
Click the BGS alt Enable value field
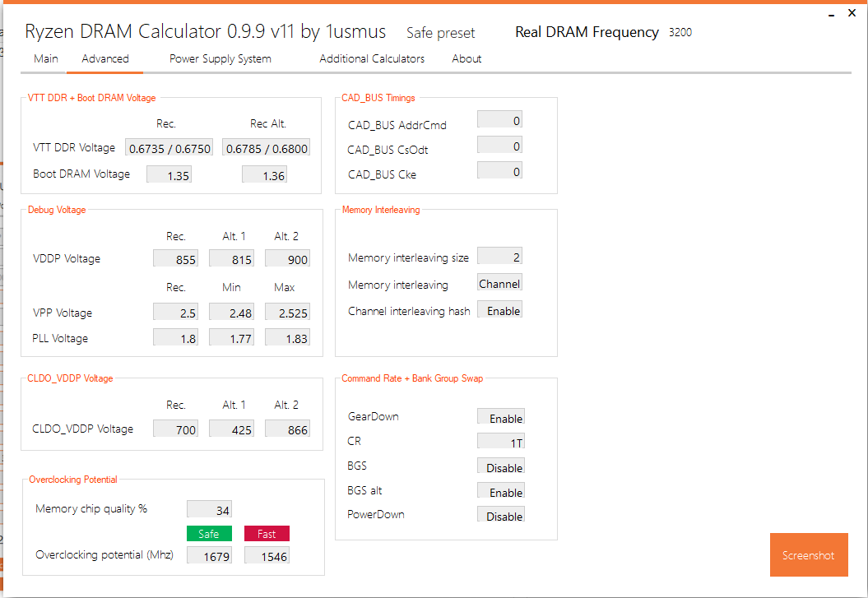pyautogui.click(x=501, y=491)
